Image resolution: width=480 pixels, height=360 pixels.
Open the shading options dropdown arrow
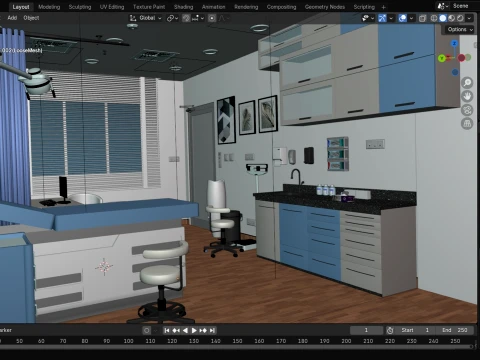[469, 18]
